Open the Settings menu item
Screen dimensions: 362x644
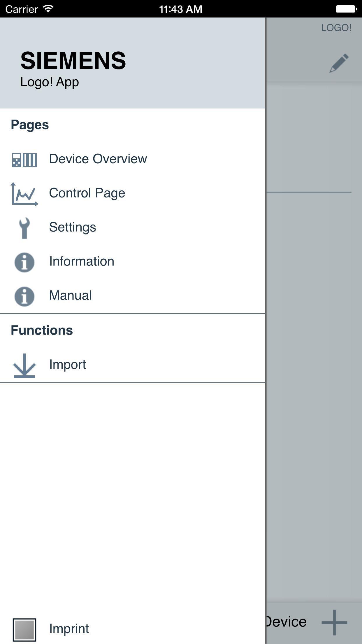tap(72, 227)
